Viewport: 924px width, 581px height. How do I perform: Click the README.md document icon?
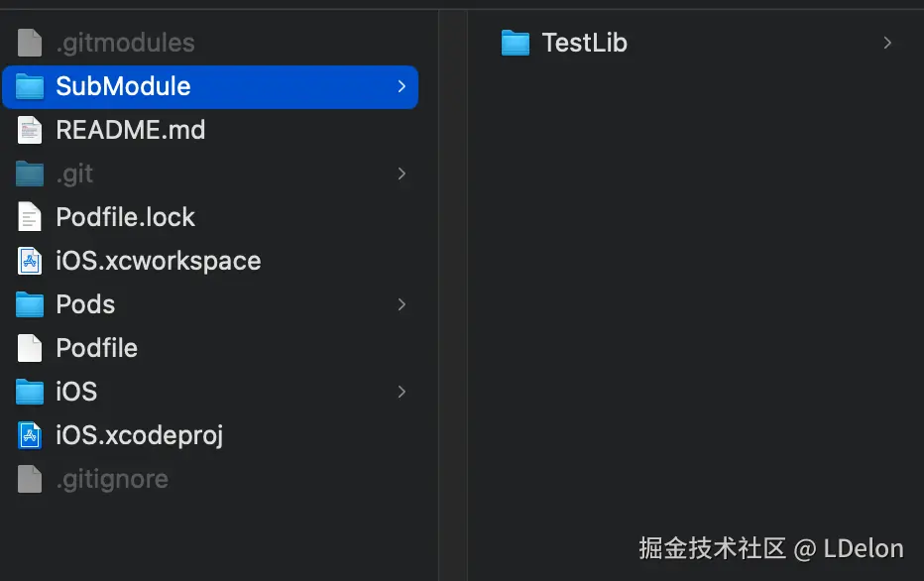29,130
